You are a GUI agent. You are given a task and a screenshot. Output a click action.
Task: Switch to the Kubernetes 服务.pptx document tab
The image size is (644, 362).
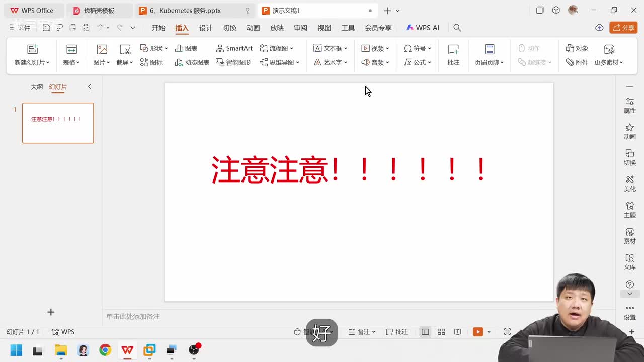pos(194,10)
